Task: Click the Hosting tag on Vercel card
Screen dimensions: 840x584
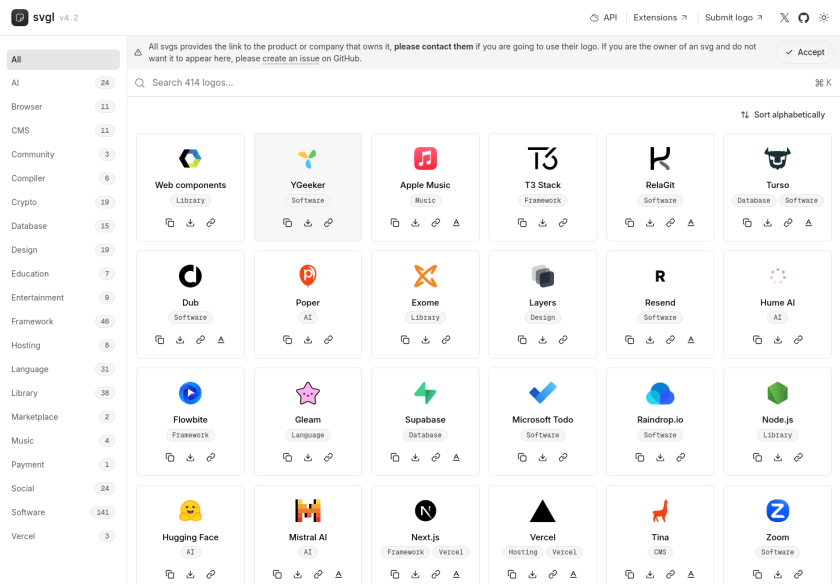Action: pyautogui.click(x=523, y=552)
